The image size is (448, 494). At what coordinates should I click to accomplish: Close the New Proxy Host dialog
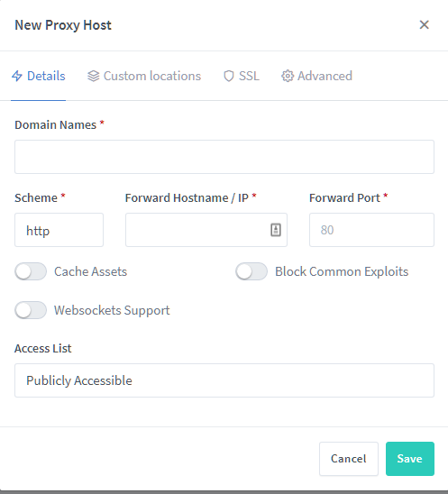tap(424, 24)
